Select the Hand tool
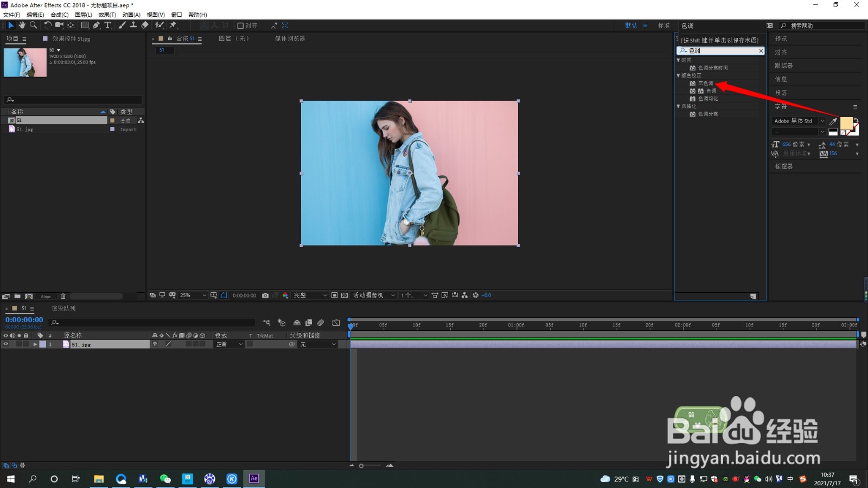 pyautogui.click(x=22, y=25)
